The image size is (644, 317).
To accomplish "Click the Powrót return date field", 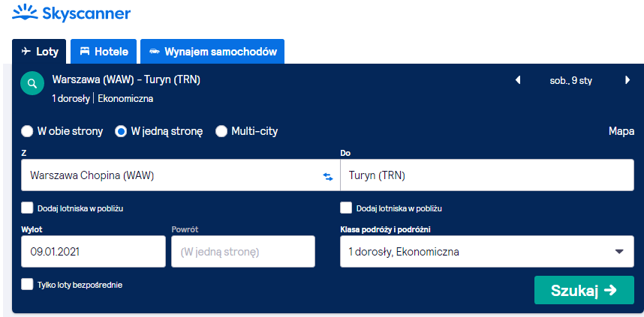I will pos(243,251).
